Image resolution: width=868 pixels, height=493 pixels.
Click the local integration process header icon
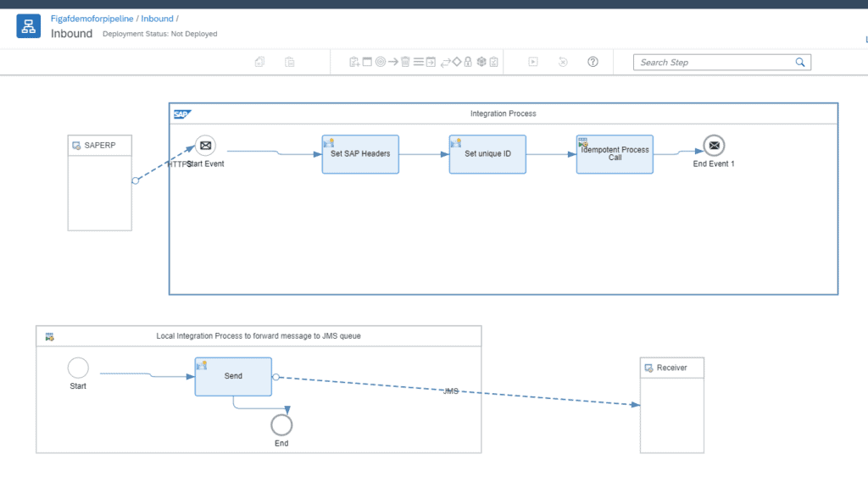click(x=49, y=336)
